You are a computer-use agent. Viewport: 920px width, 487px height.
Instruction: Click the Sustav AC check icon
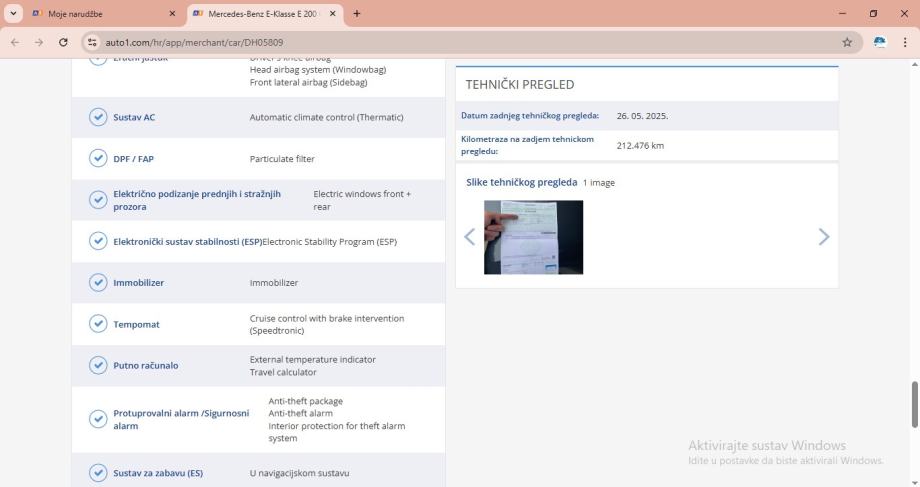98,117
